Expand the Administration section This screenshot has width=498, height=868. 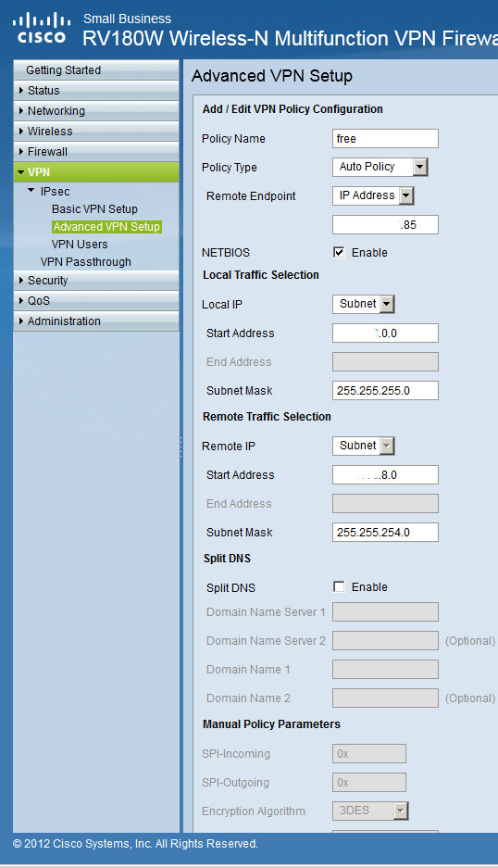pyautogui.click(x=96, y=321)
